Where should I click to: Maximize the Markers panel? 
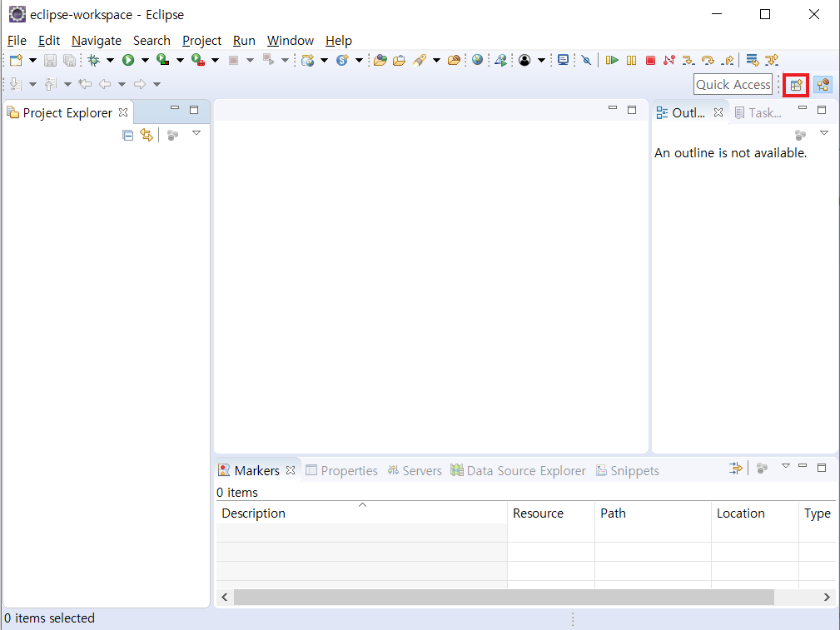click(822, 467)
